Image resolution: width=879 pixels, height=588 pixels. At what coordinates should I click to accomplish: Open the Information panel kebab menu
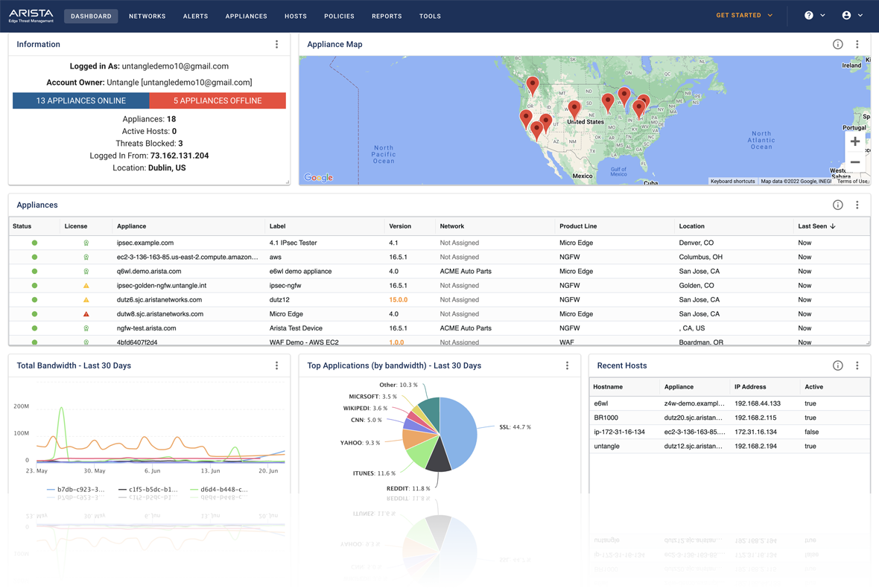(x=276, y=44)
